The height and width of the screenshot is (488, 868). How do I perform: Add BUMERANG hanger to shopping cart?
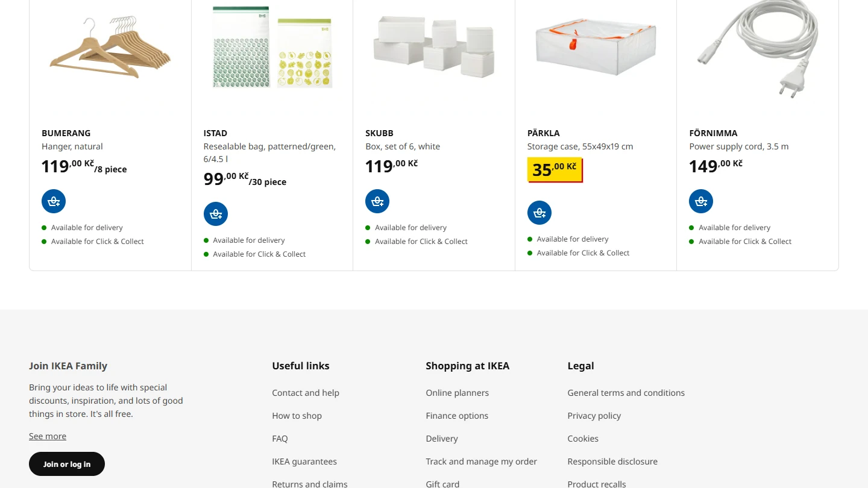[x=54, y=201]
